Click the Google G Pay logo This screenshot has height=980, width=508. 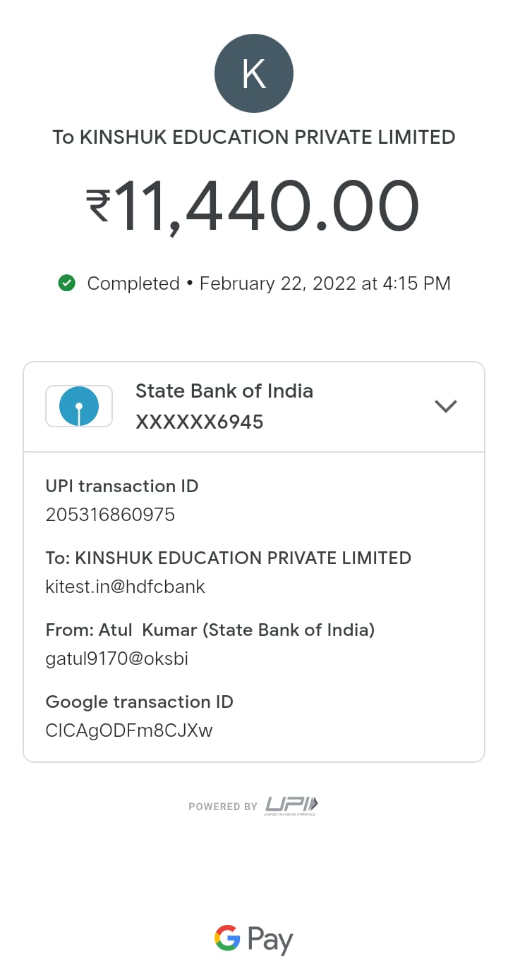(x=254, y=940)
